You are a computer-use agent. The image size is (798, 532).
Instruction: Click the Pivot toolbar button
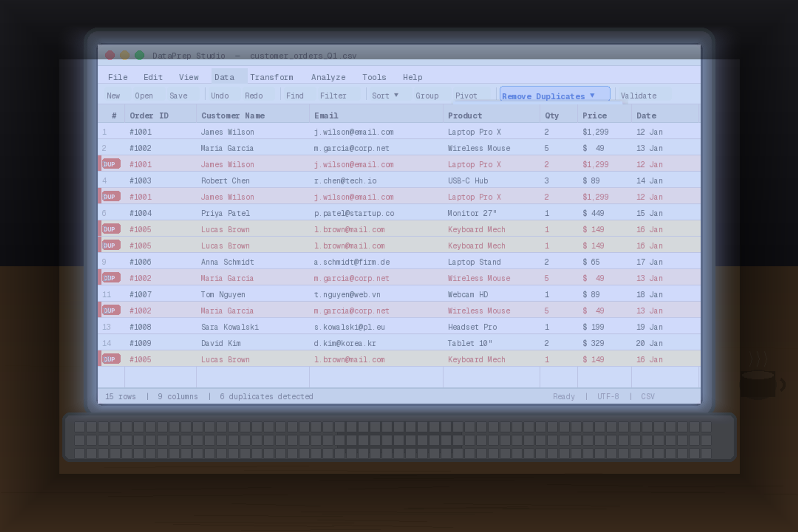pos(466,96)
